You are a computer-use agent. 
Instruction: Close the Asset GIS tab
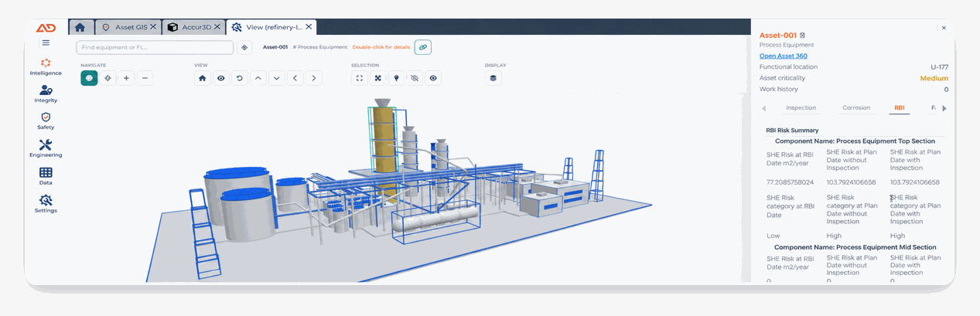[x=153, y=27]
